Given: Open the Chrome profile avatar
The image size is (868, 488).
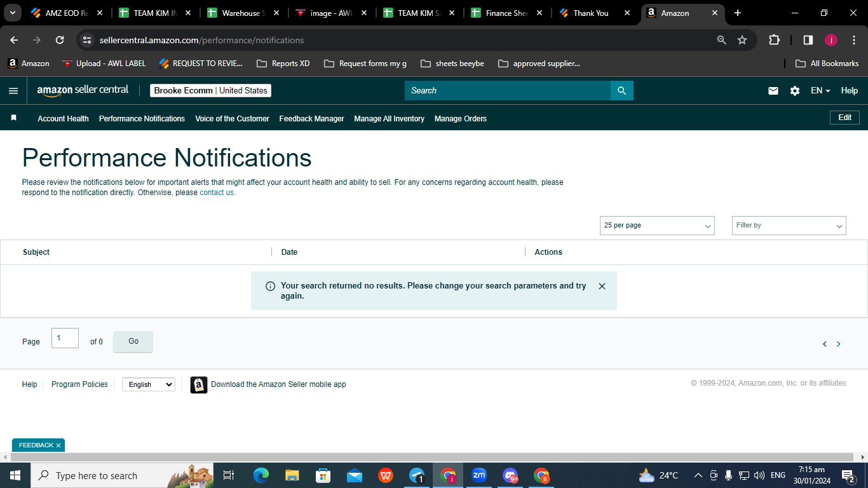Looking at the screenshot, I should point(831,40).
